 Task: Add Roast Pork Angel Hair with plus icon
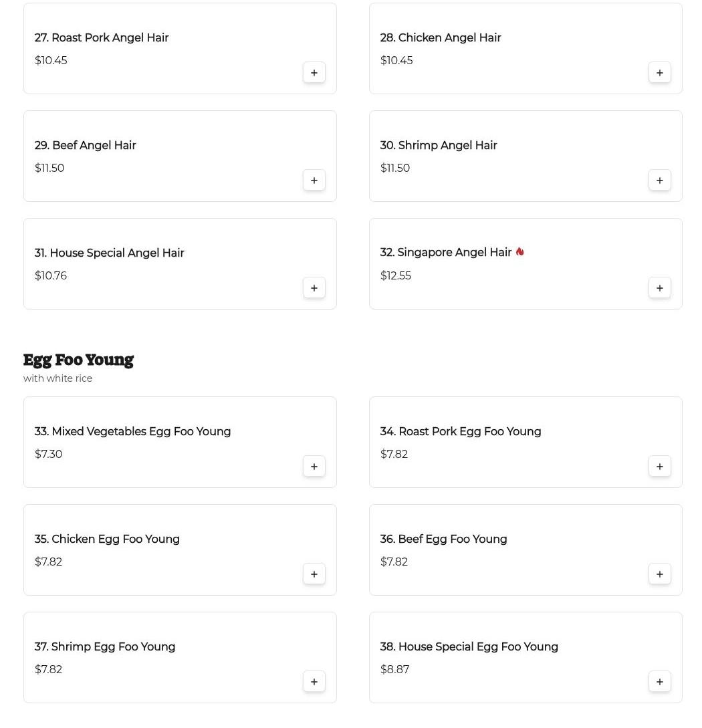click(x=314, y=73)
